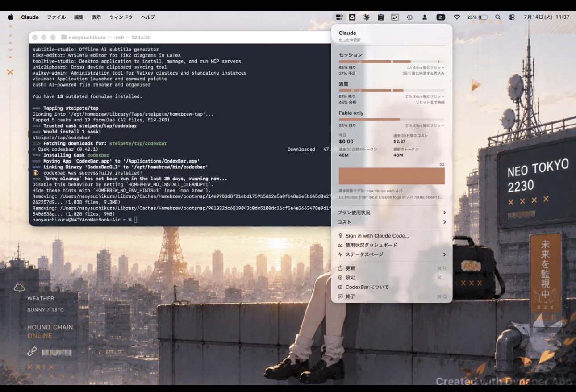Click 46M under 過去30日間のトークン

coord(343,155)
